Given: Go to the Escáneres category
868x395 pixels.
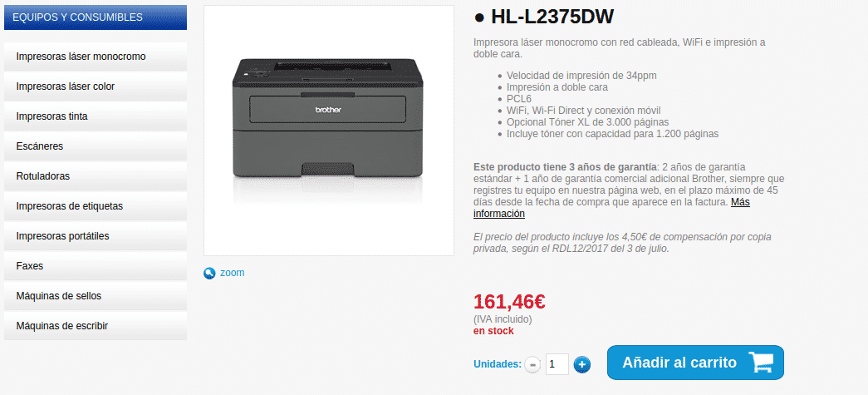Looking at the screenshot, I should [x=96, y=146].
